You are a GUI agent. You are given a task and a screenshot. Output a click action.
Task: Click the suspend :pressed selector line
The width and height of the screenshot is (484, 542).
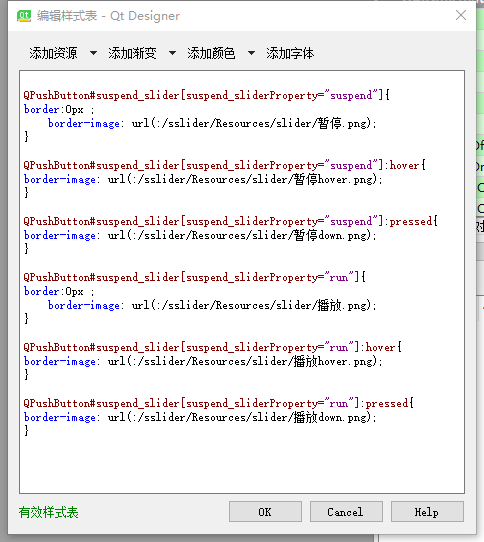coord(231,221)
